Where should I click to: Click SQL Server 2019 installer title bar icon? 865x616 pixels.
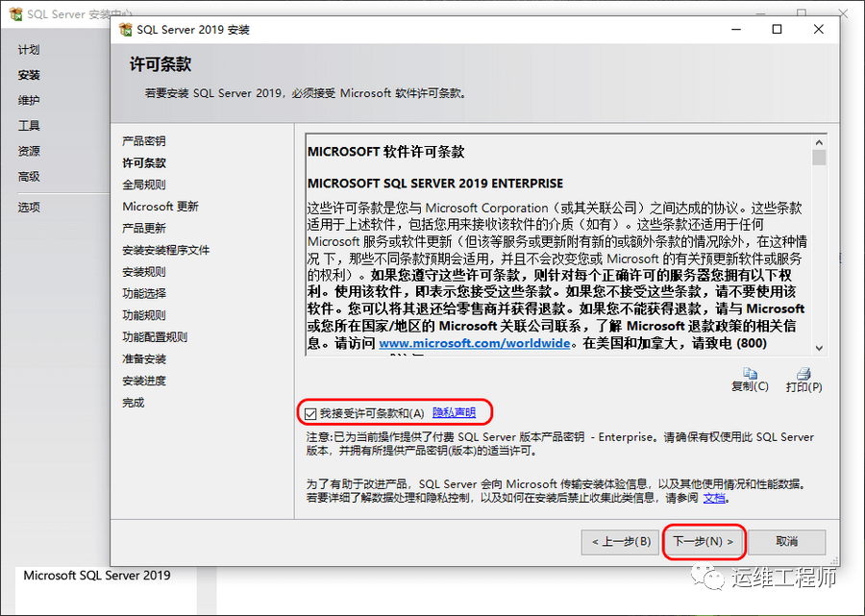pos(126,29)
